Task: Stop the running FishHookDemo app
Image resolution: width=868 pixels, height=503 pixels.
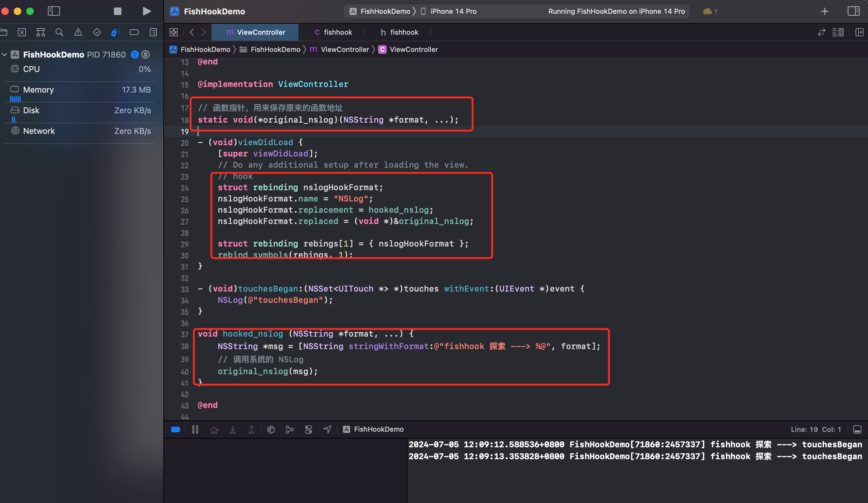Action: [x=117, y=11]
